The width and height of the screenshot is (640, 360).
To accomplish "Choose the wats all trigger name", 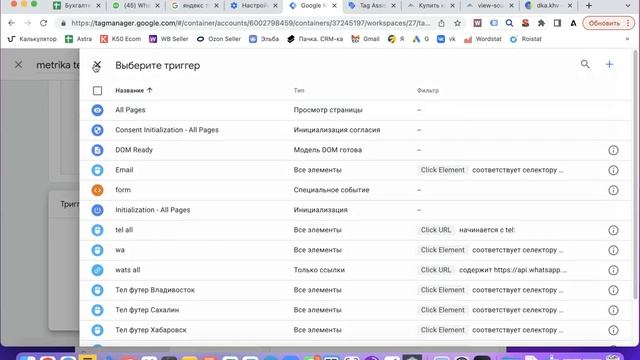I will tap(128, 270).
